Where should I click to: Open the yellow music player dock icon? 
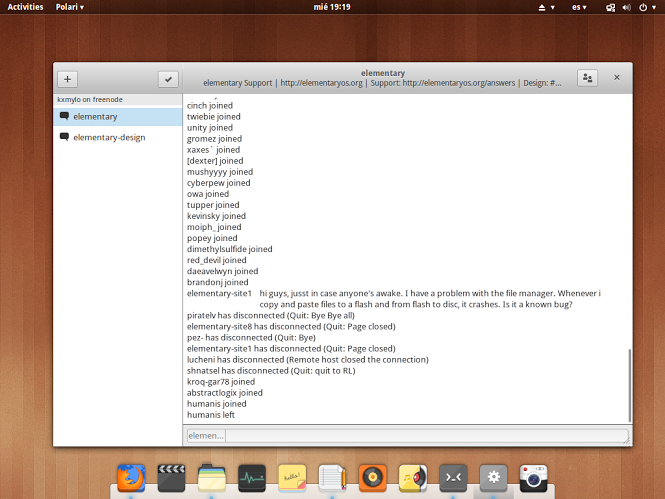pos(413,478)
